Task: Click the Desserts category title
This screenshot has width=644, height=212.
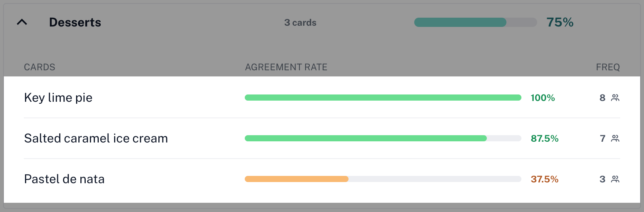Action: pos(75,22)
